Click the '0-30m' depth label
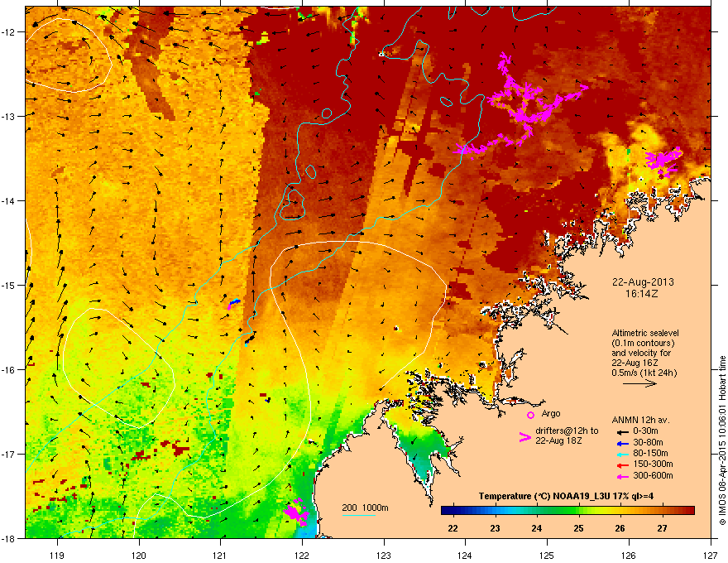This screenshot has height=563, width=728. tap(645, 431)
